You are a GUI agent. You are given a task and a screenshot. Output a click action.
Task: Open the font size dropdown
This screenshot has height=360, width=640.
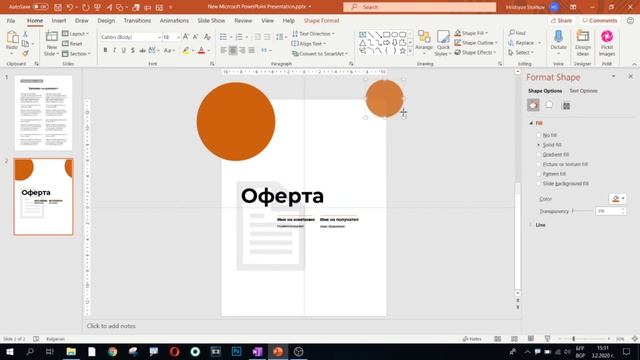coord(178,37)
